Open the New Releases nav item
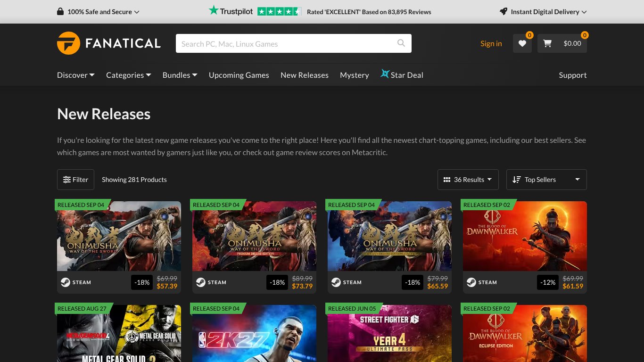The image size is (644, 362). [x=305, y=75]
